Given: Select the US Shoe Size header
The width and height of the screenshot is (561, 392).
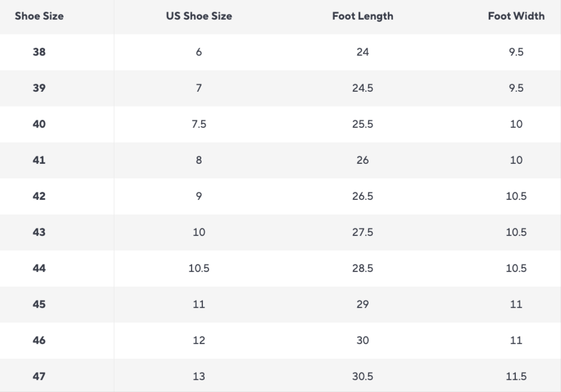Looking at the screenshot, I should (198, 16).
